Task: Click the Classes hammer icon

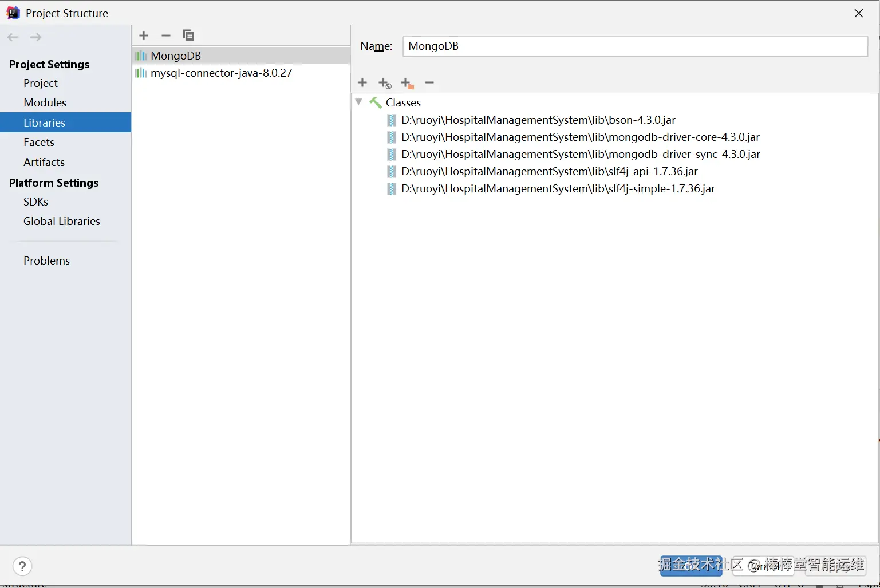Action: pos(376,102)
